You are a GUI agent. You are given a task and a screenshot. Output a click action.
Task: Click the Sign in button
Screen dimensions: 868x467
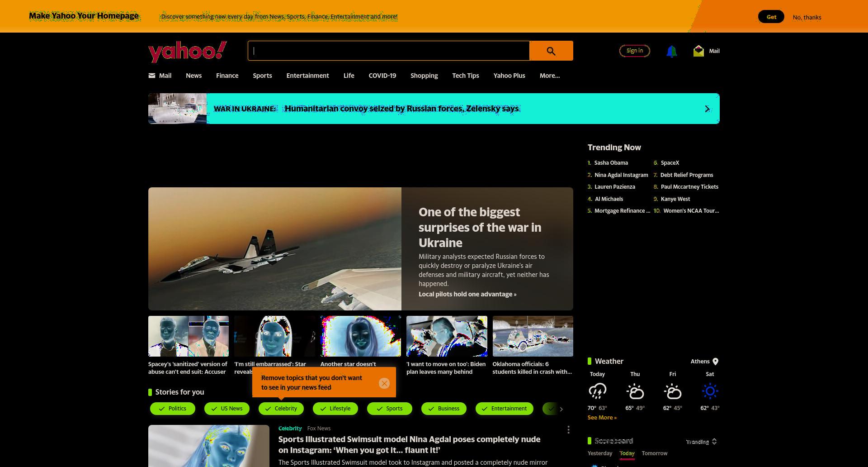coord(635,51)
